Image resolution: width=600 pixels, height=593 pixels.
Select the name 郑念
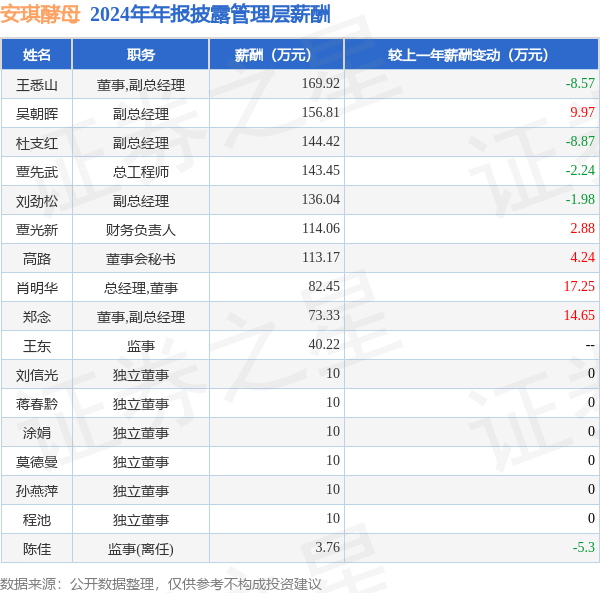point(37,317)
